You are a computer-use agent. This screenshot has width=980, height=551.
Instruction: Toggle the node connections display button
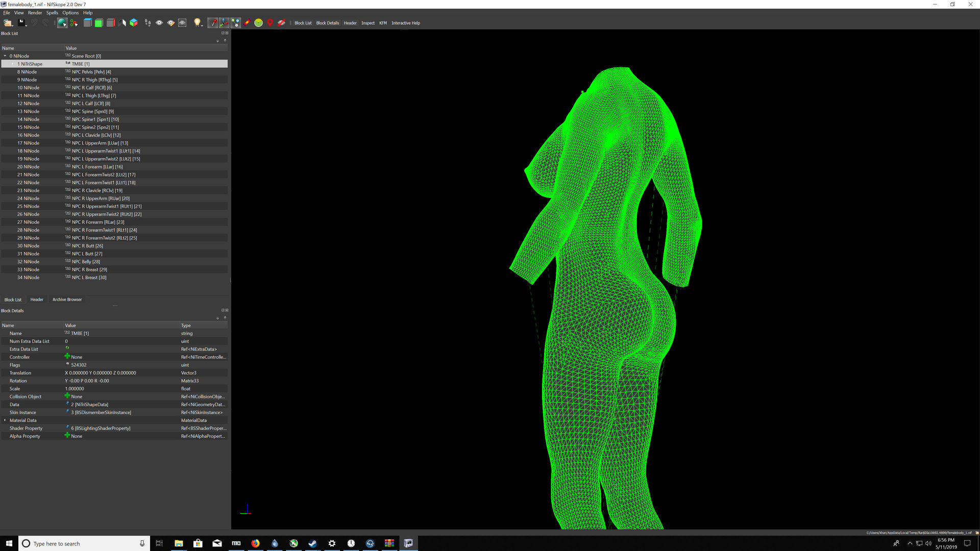(x=235, y=23)
